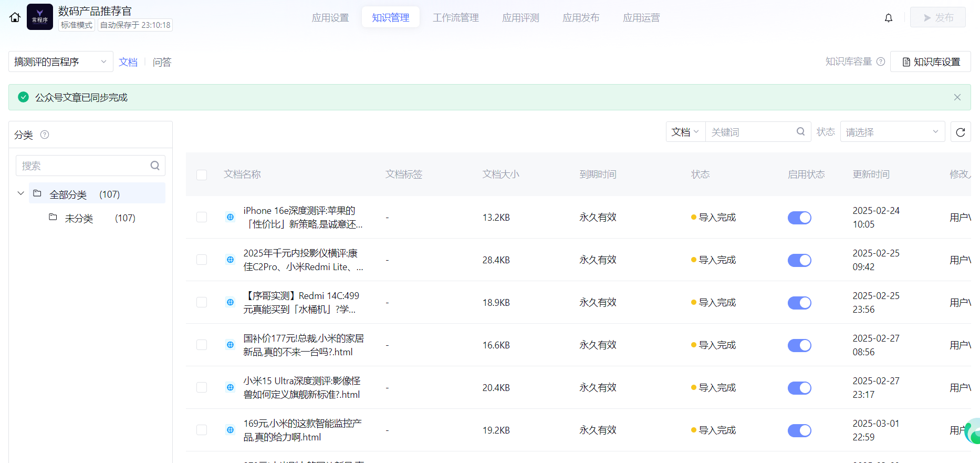Open the 小米15 Ultra深度测评 document
Image resolution: width=980 pixels, height=463 pixels.
click(302, 387)
